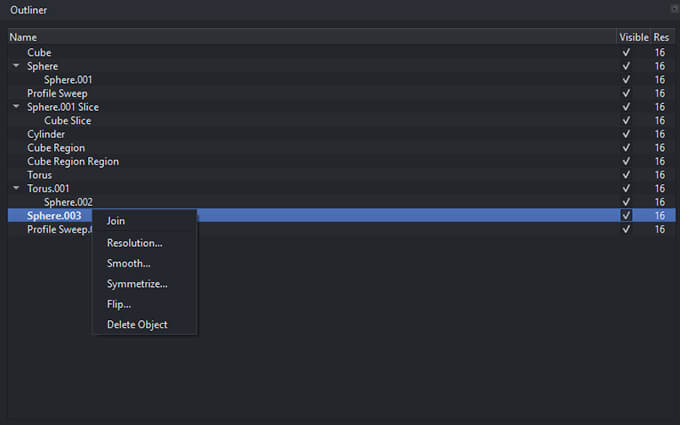Select the Cube Slice child item
This screenshot has height=425, width=680.
67,121
